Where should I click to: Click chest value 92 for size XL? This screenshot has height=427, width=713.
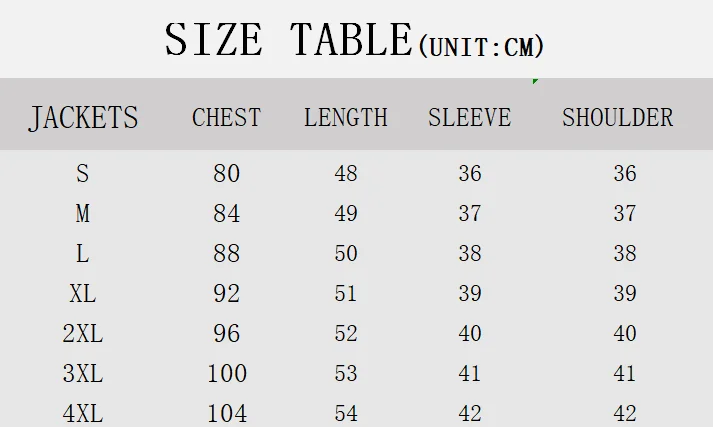pyautogui.click(x=226, y=293)
